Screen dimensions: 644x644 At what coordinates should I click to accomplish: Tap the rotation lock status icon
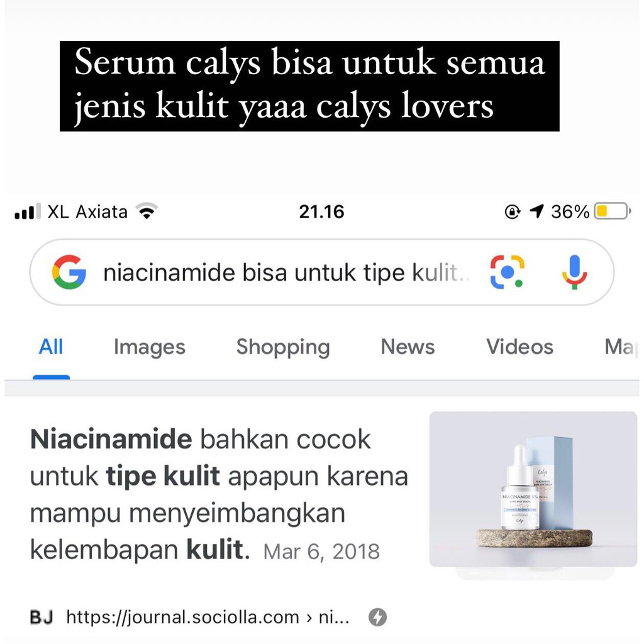coord(512,211)
